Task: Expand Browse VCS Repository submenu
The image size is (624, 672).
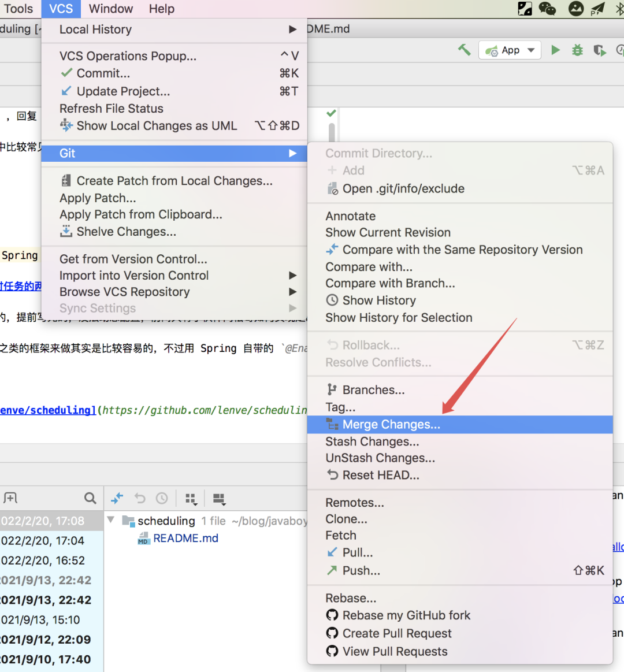Action: [x=174, y=292]
